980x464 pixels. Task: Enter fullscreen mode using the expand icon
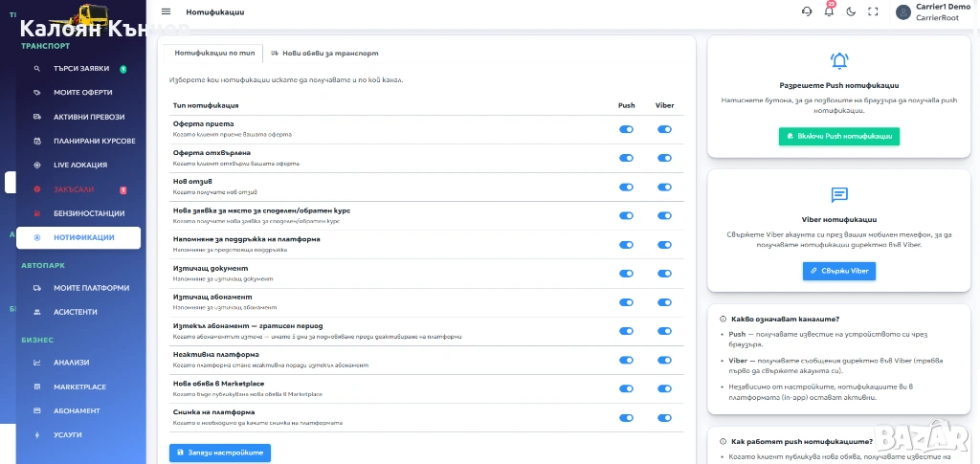[872, 11]
